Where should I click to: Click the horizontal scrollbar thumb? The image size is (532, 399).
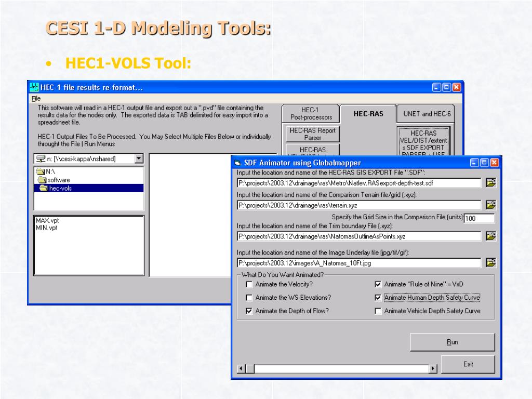tap(250, 368)
